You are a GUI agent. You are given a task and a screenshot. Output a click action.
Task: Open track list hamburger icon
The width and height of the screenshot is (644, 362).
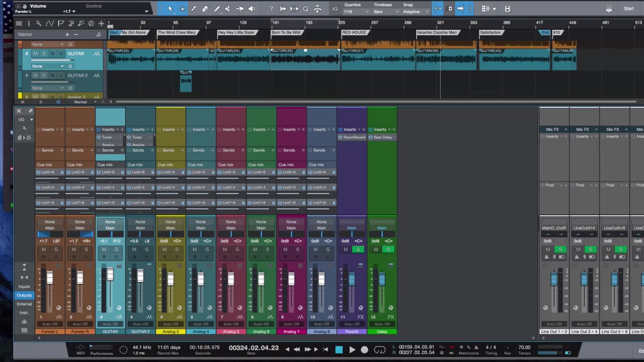pos(19,23)
